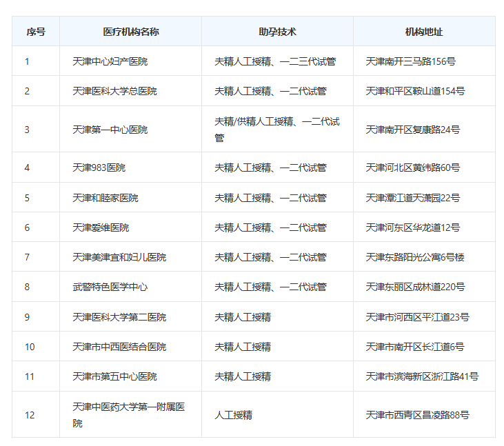504x446 pixels.
Task: Click the 机构地址 column header
Action: pyautogui.click(x=424, y=32)
